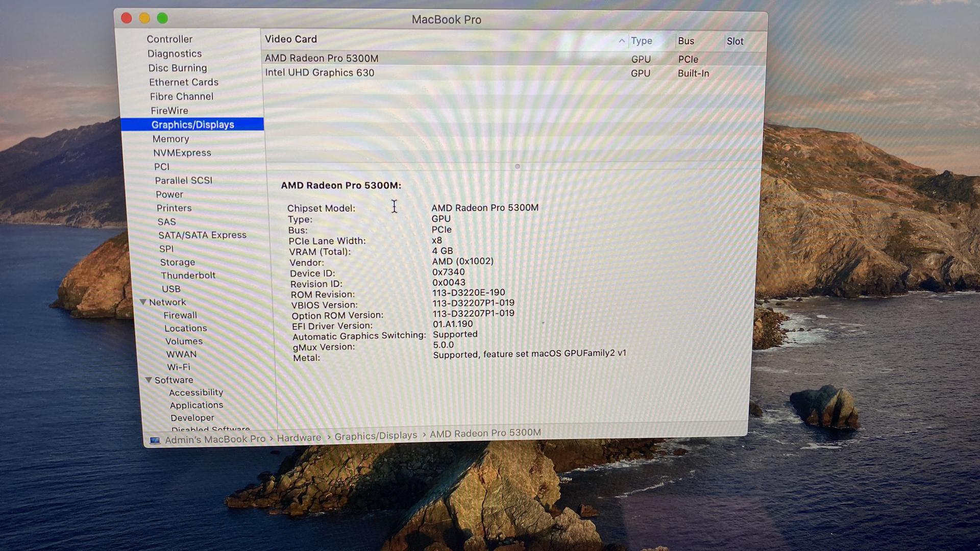The width and height of the screenshot is (980, 551).
Task: Click the Vendor value AMD (0x1002)
Action: pos(463,261)
